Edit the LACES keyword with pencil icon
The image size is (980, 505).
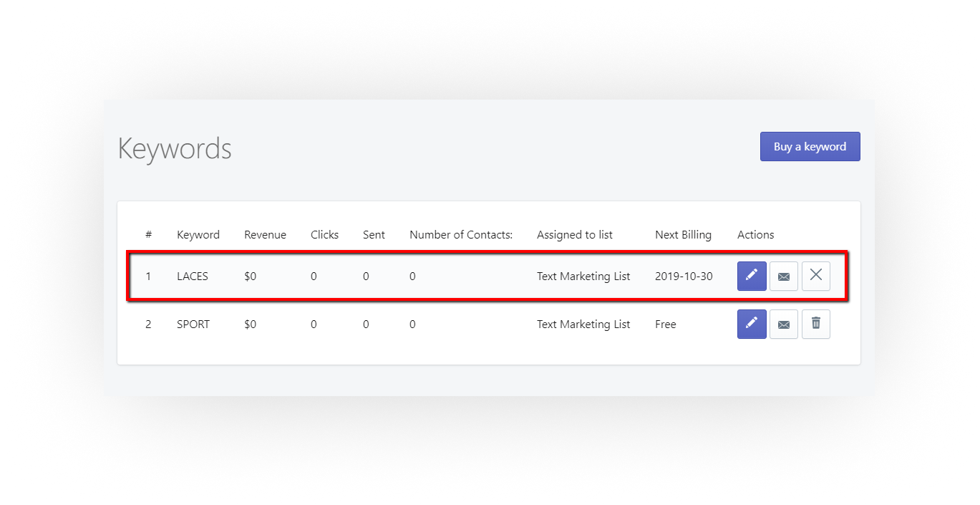point(752,276)
